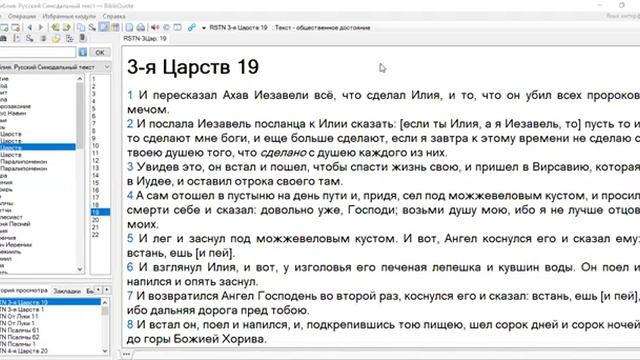The height and width of the screenshot is (360, 640).
Task: Click the second new-tab icon with orange mark
Action: click(16, 27)
